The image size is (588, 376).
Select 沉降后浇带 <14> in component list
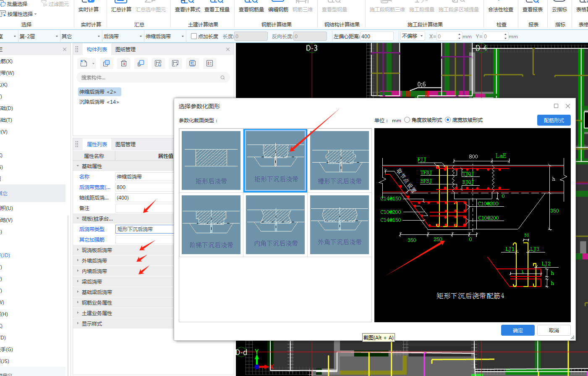click(x=99, y=102)
